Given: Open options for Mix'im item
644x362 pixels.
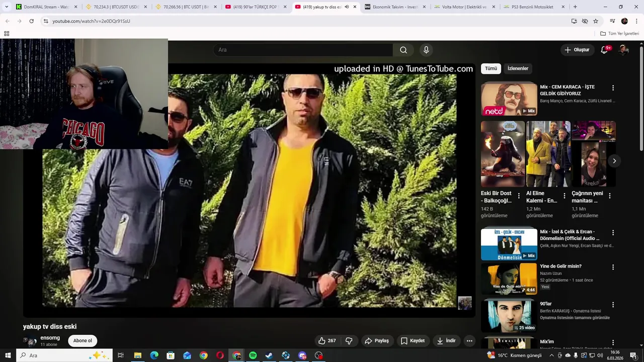Looking at the screenshot, I should pyautogui.click(x=613, y=342).
